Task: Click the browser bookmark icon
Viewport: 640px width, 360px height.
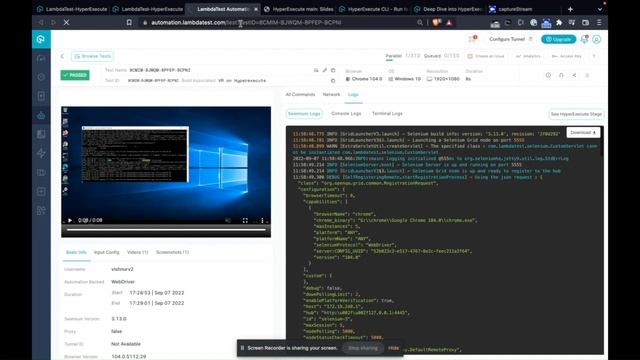Action: click(129, 22)
